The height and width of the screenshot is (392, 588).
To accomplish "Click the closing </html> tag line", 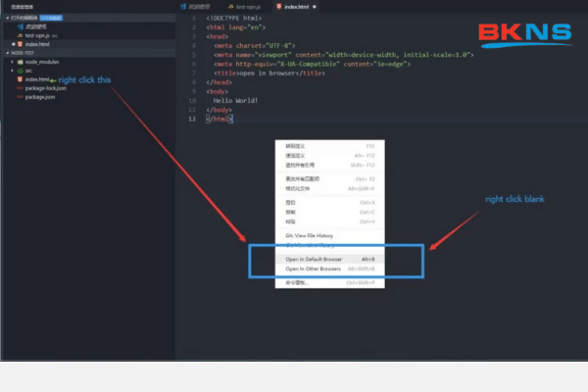I will pos(220,119).
